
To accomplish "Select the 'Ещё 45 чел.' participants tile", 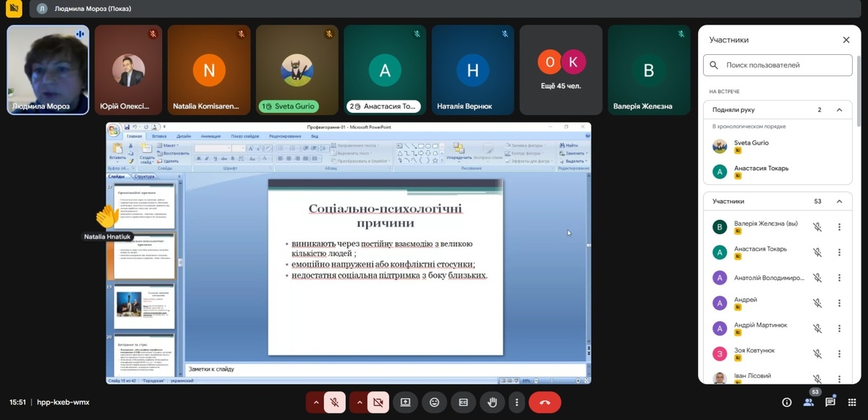I will tap(561, 70).
